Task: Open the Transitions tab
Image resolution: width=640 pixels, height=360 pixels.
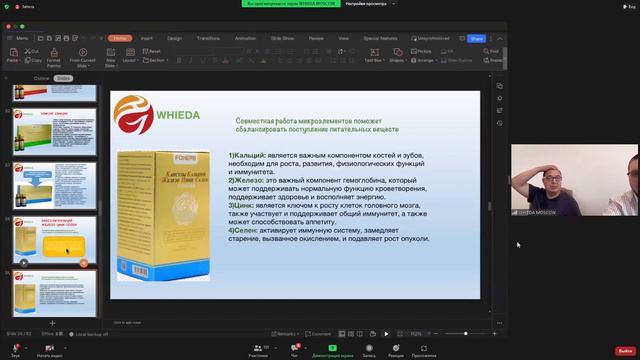Action: [x=208, y=38]
